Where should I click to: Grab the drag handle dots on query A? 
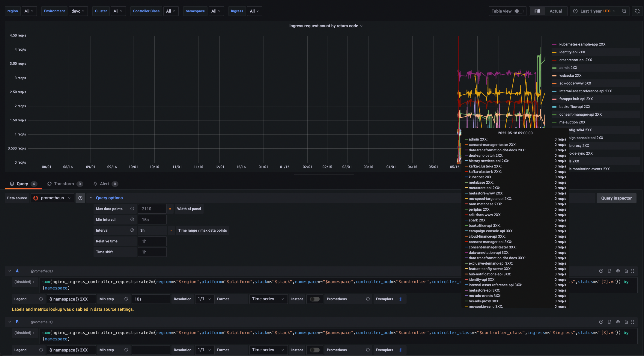coord(633,271)
